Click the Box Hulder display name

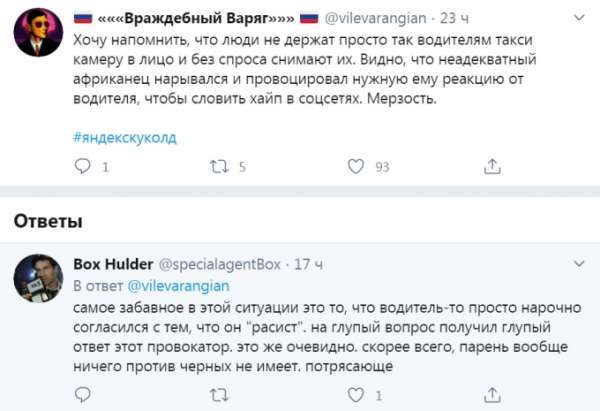click(x=110, y=265)
